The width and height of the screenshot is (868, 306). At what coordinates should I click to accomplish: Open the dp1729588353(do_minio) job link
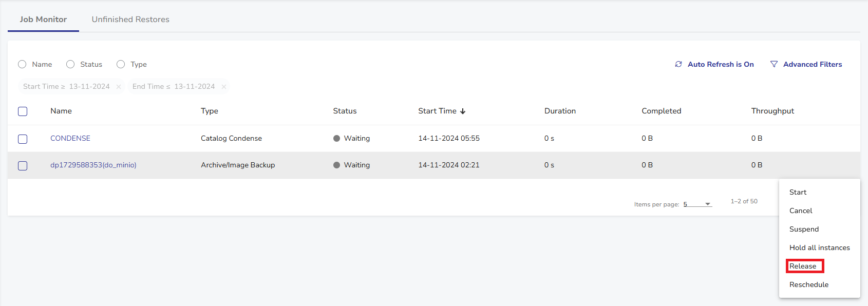pos(93,165)
